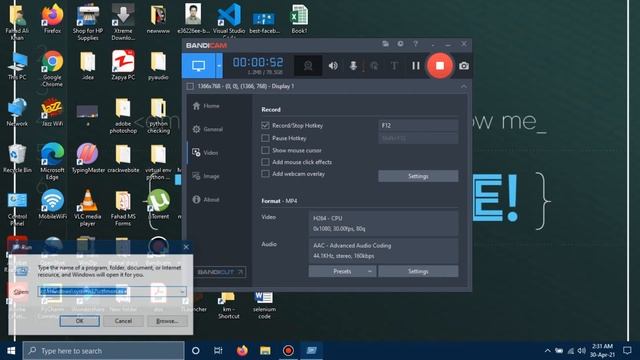This screenshot has width=640, height=360.
Task: Select the TypingMaster desktop icon
Action: tap(87, 158)
